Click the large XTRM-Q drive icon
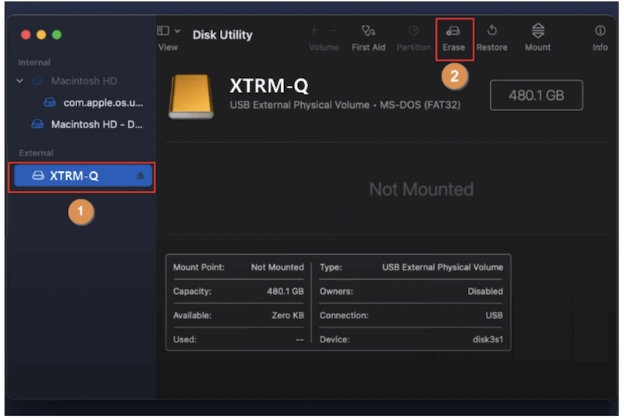The image size is (624, 419). pos(191,96)
